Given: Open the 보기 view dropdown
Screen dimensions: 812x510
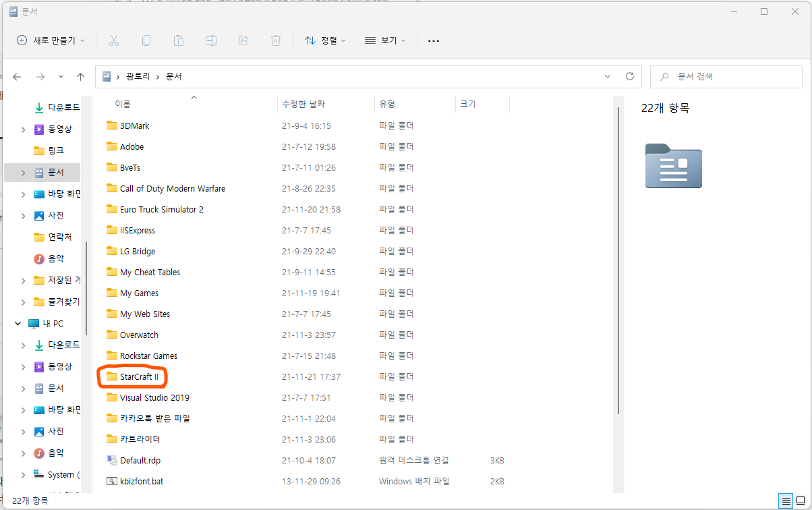Looking at the screenshot, I should 385,40.
